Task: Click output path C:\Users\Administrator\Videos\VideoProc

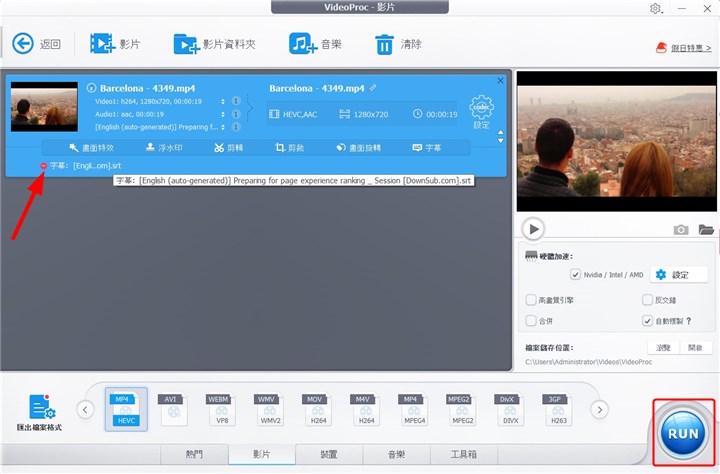Action: 588,362
